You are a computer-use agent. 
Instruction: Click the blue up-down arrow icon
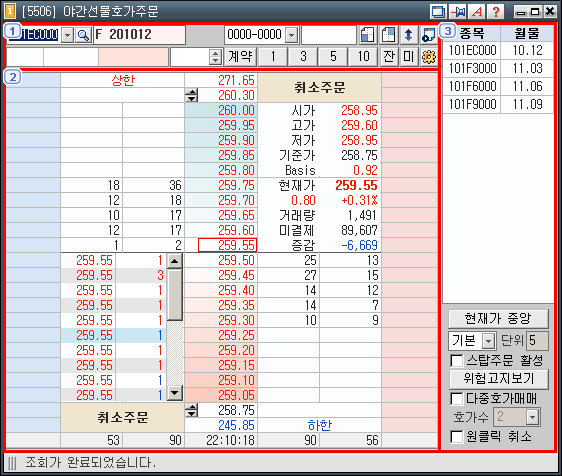pos(408,35)
